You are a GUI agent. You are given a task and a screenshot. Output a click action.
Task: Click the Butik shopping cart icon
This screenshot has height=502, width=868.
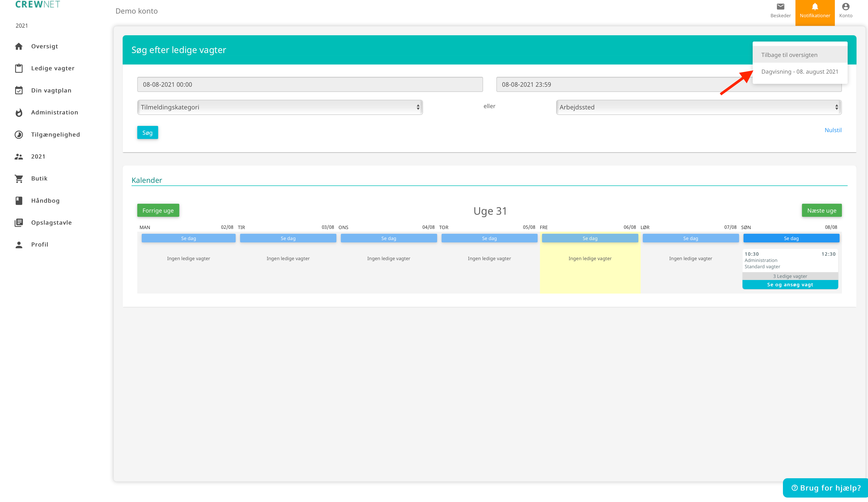[19, 179]
